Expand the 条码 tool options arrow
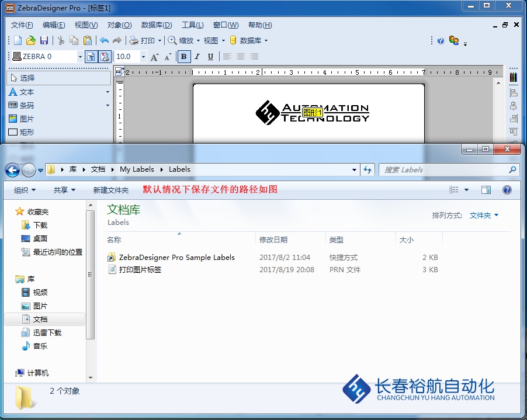The height and width of the screenshot is (420, 527). click(x=108, y=105)
